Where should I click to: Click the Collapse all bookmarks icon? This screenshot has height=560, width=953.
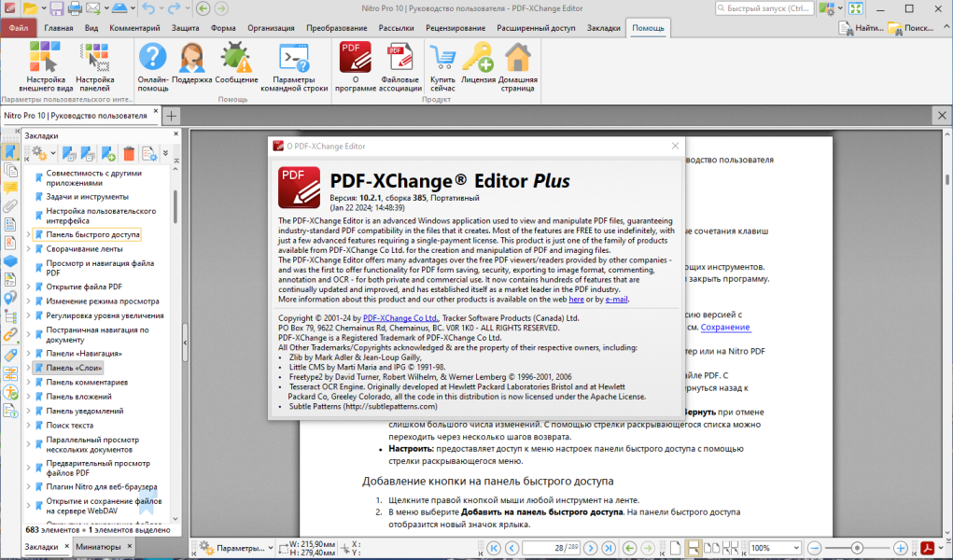click(88, 154)
